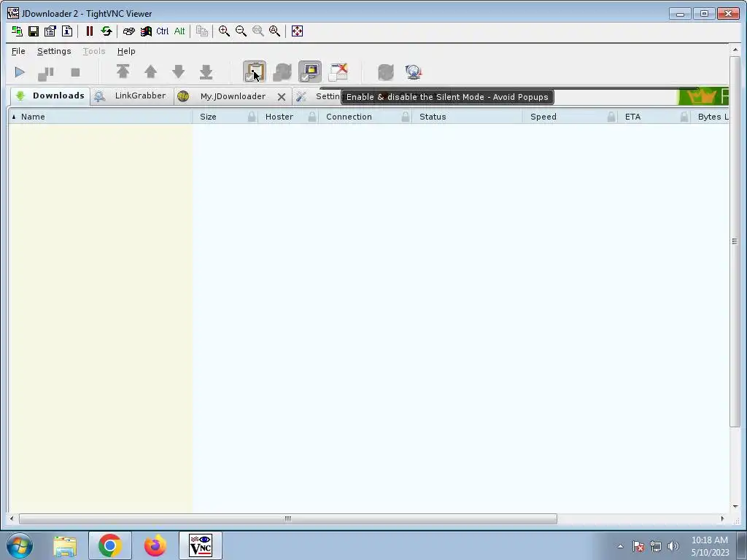Viewport: 747px width, 560px height.
Task: Switch to full screen mode icon
Action: (x=298, y=31)
